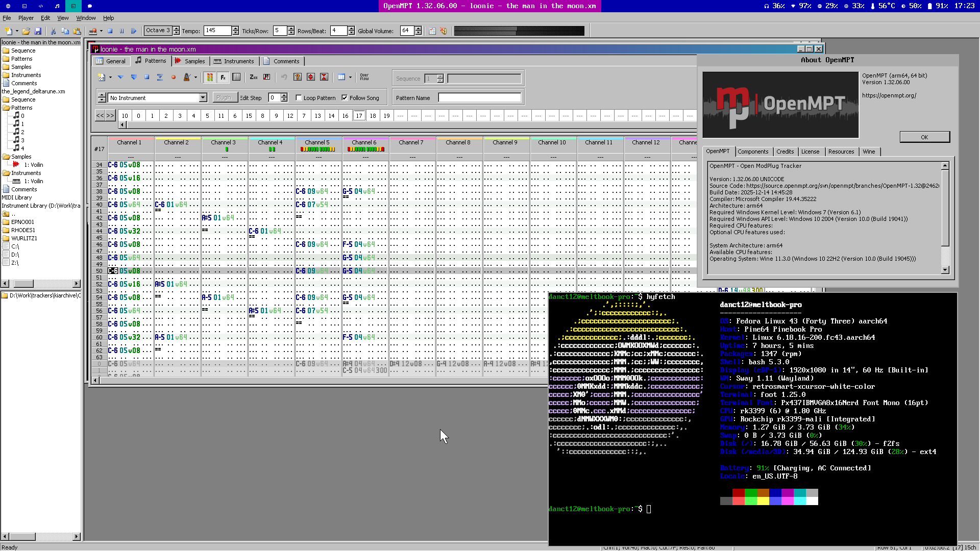Open the new-pattern icon dropdown arrow
Image resolution: width=980 pixels, height=551 pixels.
pyautogui.click(x=110, y=78)
